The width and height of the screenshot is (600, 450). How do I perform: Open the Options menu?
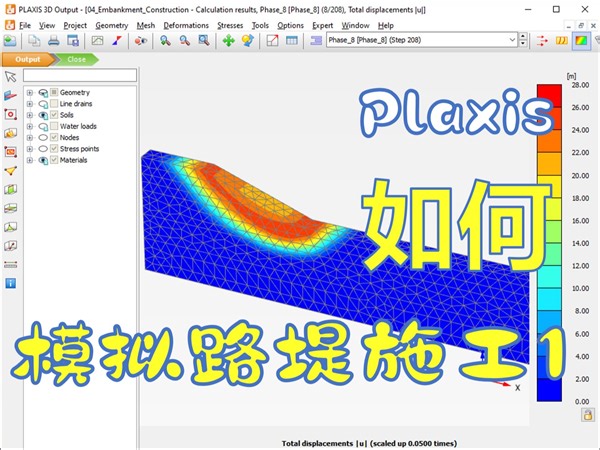290,25
